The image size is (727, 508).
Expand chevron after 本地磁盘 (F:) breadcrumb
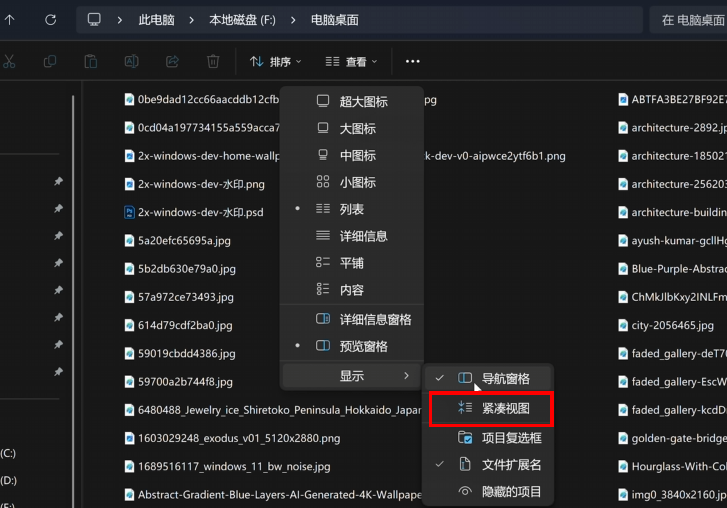293,20
